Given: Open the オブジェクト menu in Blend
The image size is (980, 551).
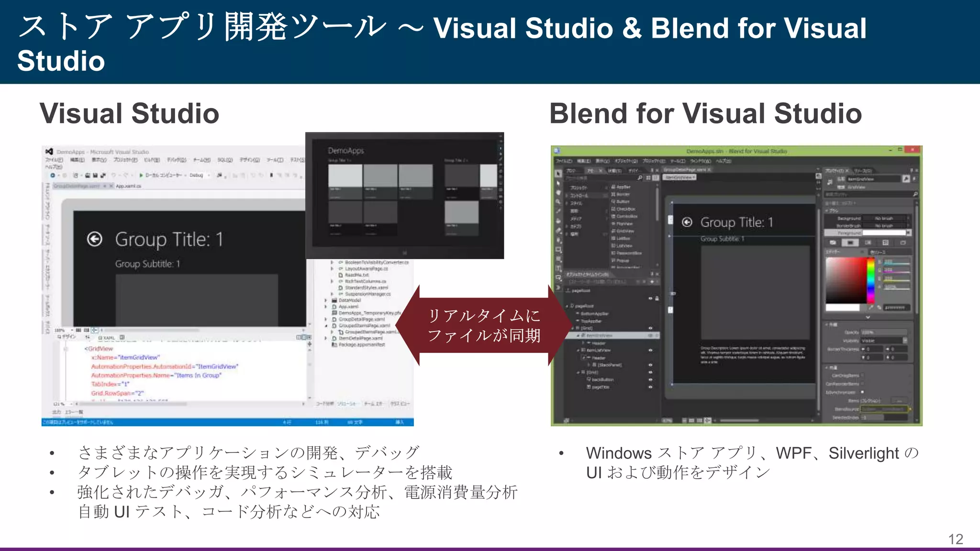Looking at the screenshot, I should [626, 161].
